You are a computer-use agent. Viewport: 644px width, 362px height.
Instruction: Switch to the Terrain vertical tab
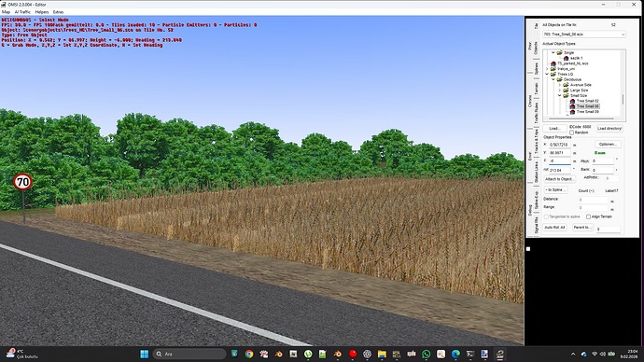click(x=537, y=89)
